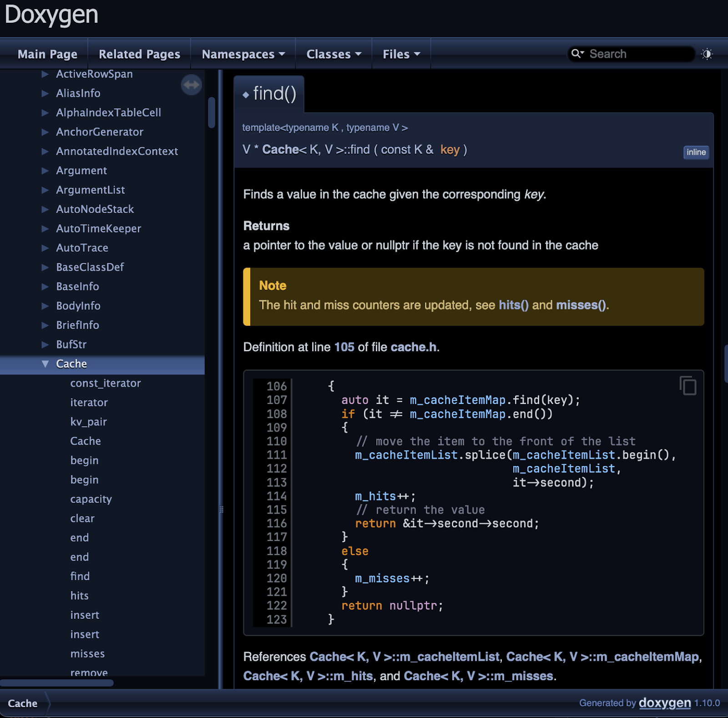Open the Main Page tab

(47, 54)
